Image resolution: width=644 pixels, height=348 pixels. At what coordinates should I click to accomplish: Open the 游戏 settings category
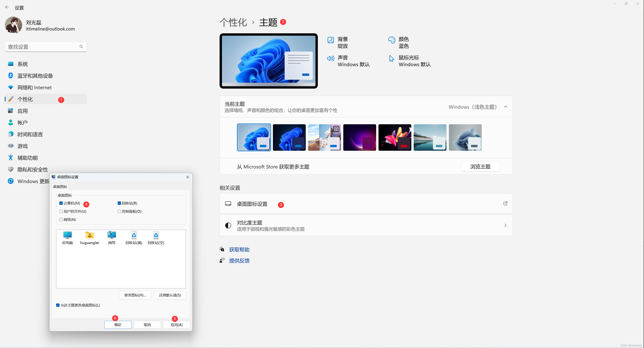(x=46, y=146)
